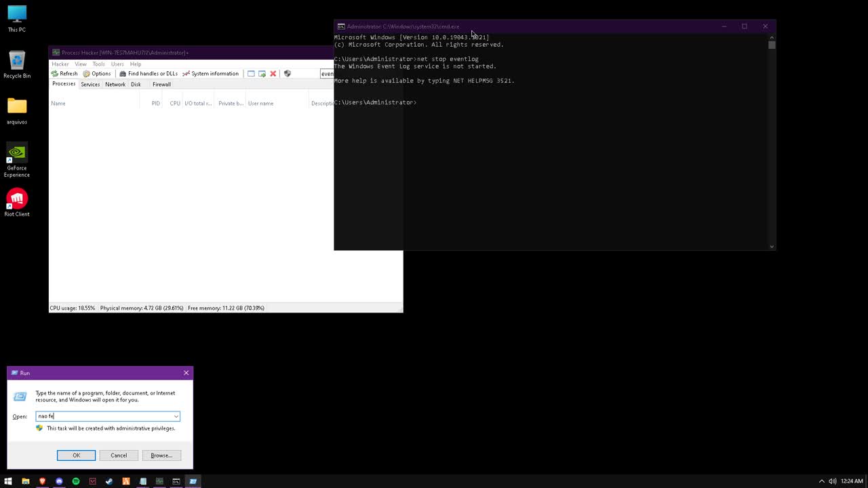
Task: Click the shield elevation icon on the toolbar
Action: 287,73
